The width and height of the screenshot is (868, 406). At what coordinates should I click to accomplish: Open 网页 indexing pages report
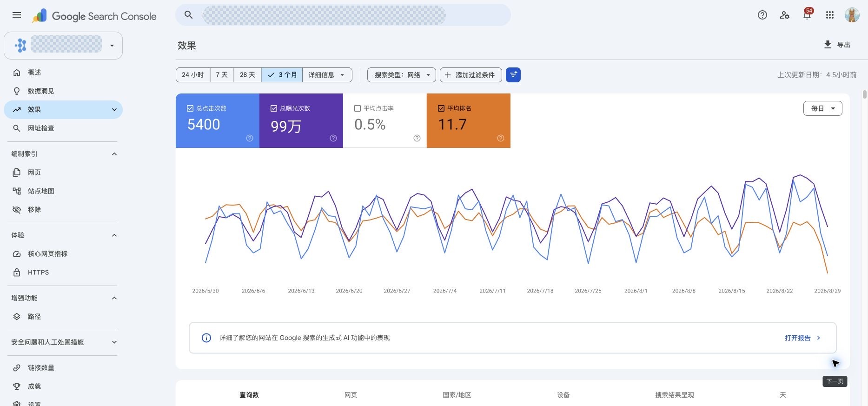63,173
